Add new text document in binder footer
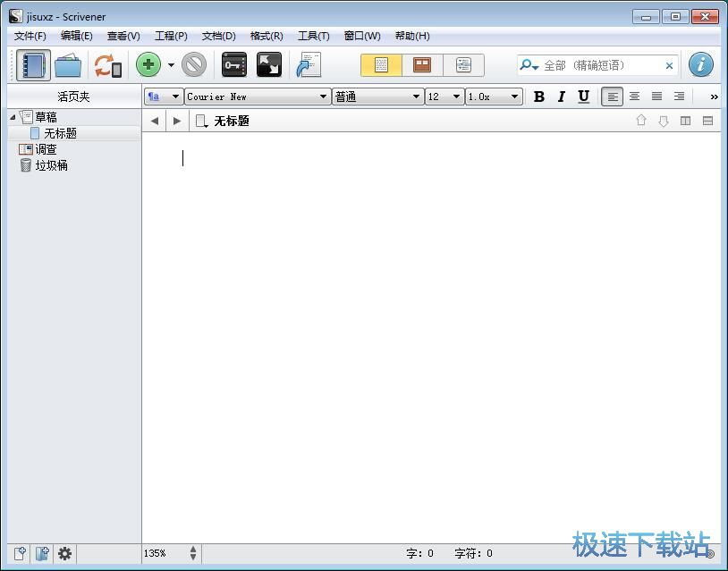This screenshot has width=728, height=571. (x=20, y=553)
